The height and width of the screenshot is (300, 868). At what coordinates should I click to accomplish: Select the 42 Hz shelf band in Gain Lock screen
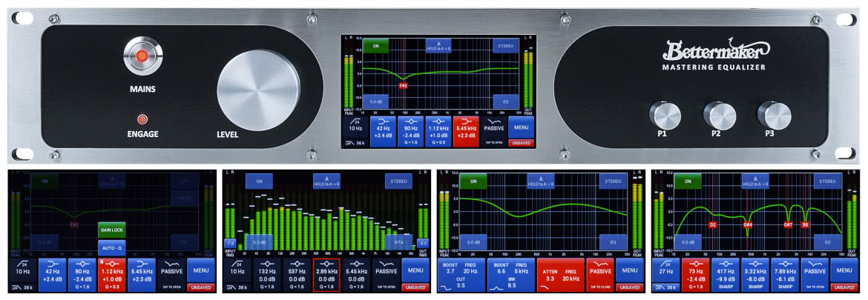[52, 275]
